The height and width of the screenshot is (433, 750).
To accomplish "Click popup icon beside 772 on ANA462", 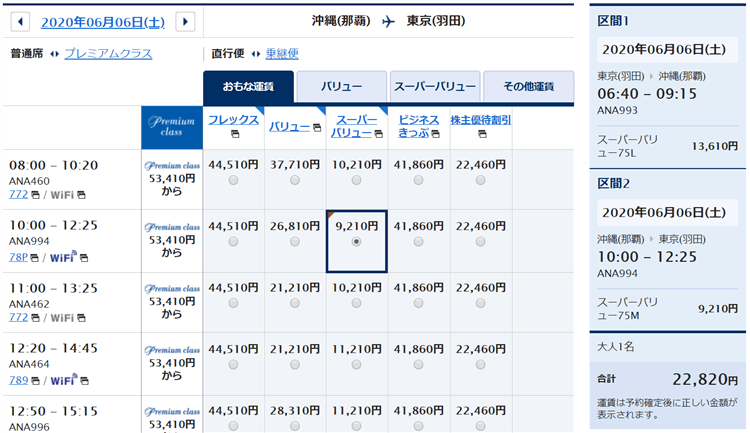I will coord(35,318).
